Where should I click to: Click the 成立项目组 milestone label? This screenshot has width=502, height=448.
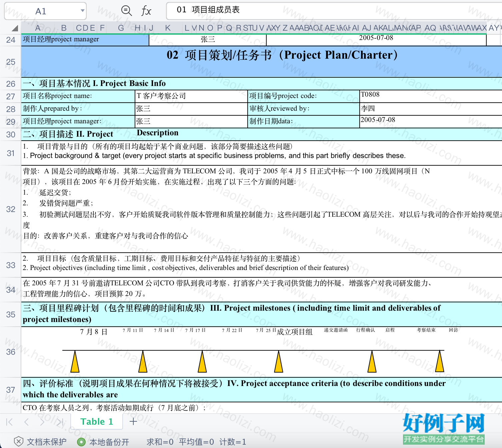(x=295, y=332)
